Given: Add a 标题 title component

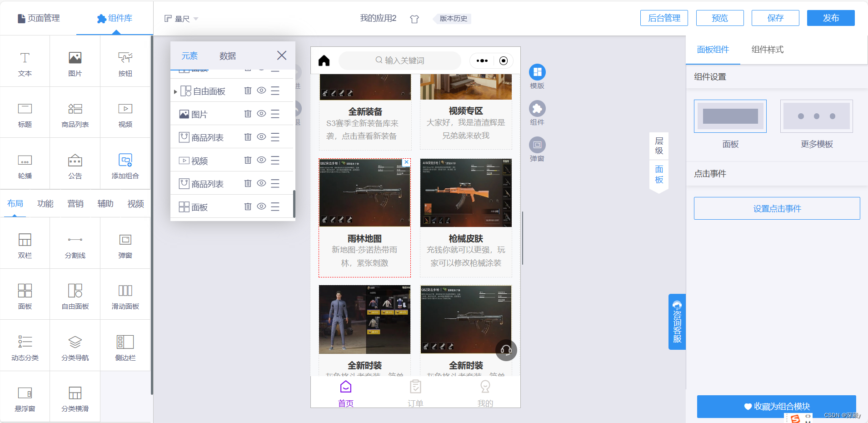Looking at the screenshot, I should click(x=25, y=115).
